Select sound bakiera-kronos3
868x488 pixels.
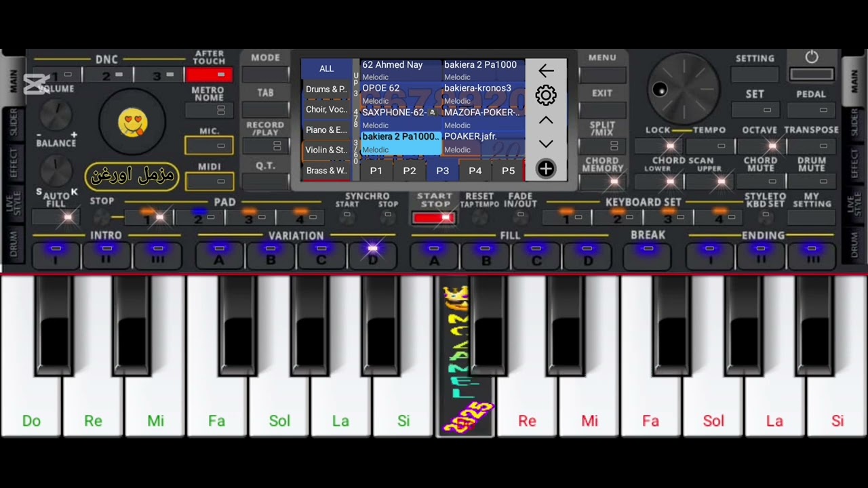(484, 94)
